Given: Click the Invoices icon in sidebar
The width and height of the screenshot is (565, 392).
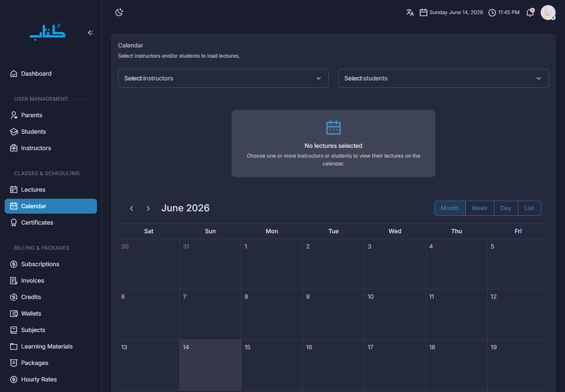Looking at the screenshot, I should pos(14,281).
